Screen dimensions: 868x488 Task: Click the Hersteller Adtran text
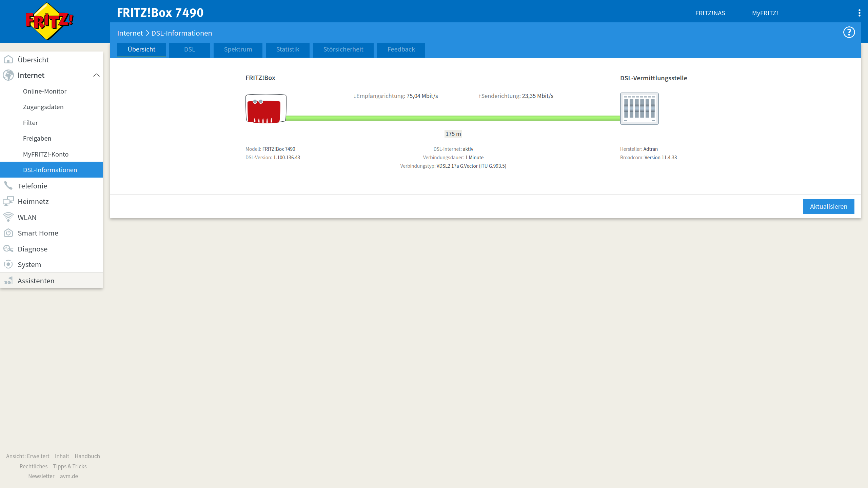[x=639, y=149]
